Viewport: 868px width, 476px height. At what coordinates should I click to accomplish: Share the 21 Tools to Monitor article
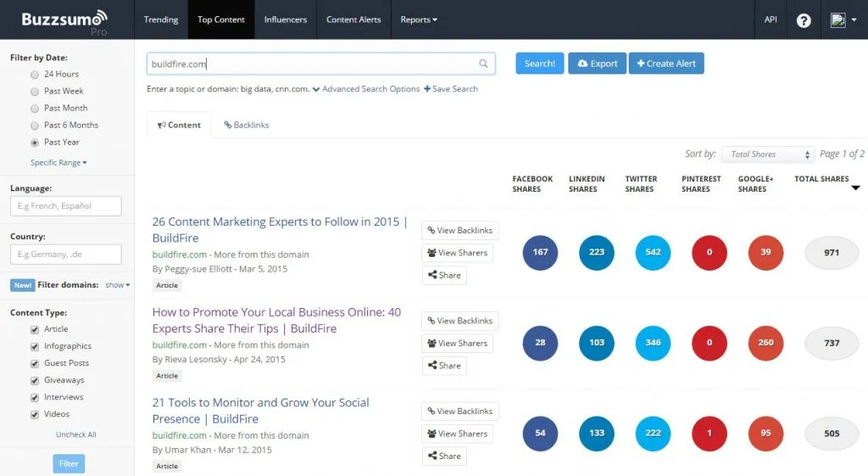click(444, 456)
